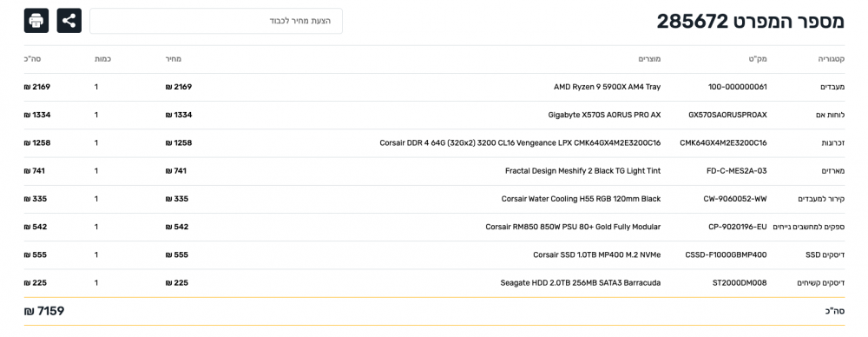Select product AMD Ryzen 9 5900X AM4 Tray
Viewport: 868px width, 337px height.
608,87
